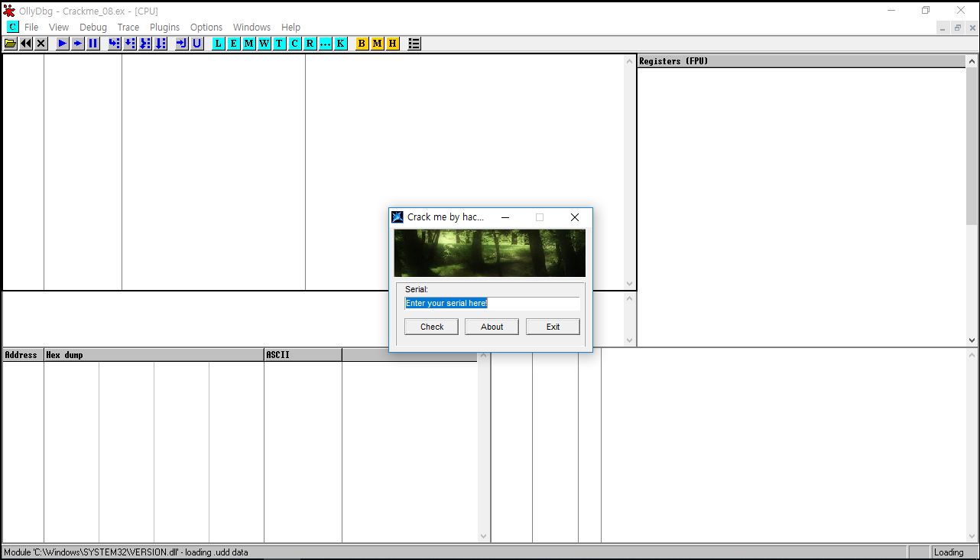980x560 pixels.
Task: Open Hardware breakpoints with yellow H button
Action: tap(393, 44)
